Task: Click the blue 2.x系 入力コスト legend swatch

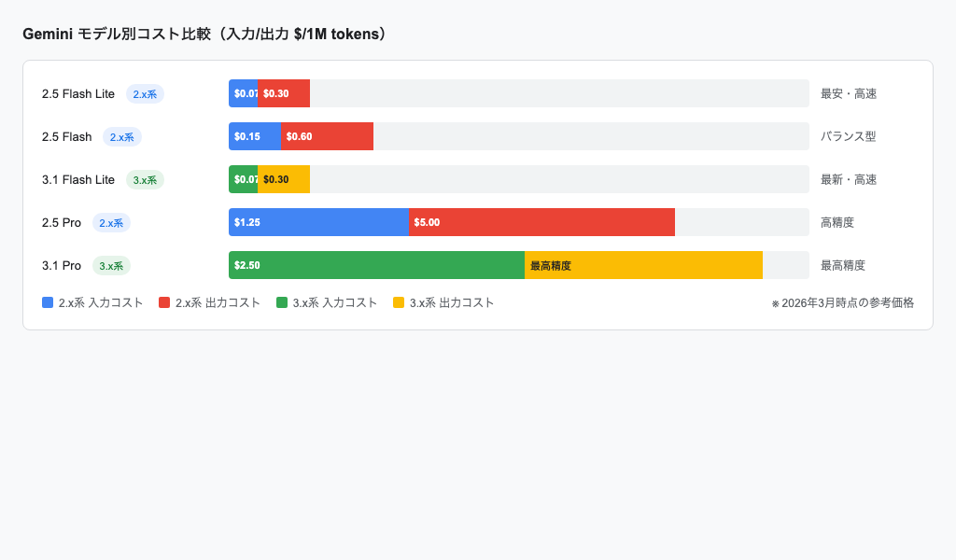Action: click(48, 302)
